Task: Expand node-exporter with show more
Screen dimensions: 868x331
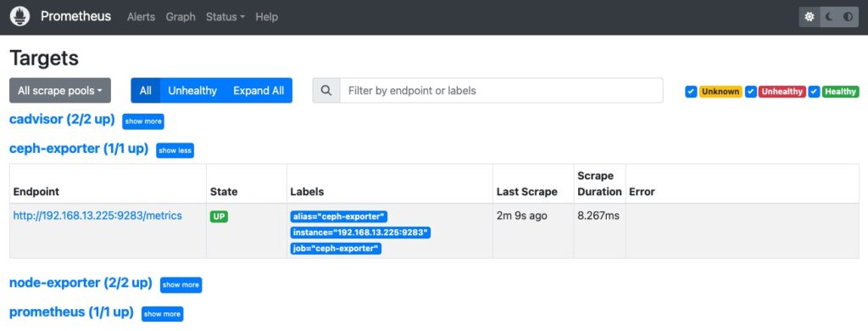Action: click(181, 285)
